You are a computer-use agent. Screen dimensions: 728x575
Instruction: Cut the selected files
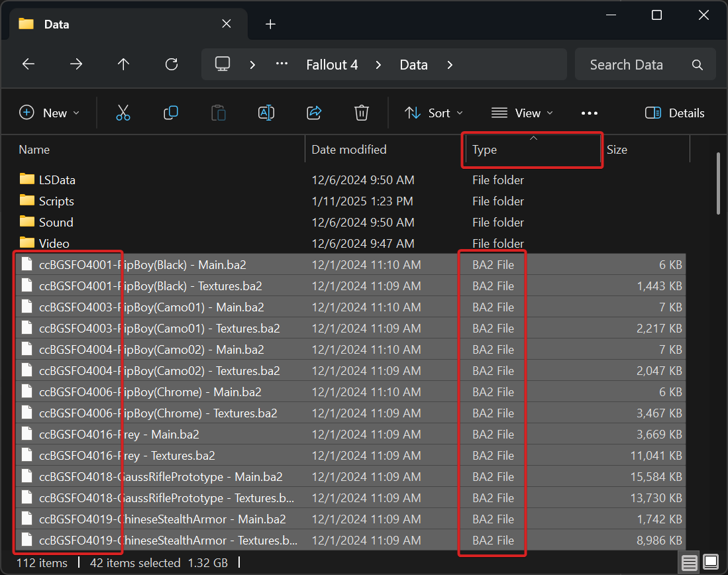[x=123, y=113]
